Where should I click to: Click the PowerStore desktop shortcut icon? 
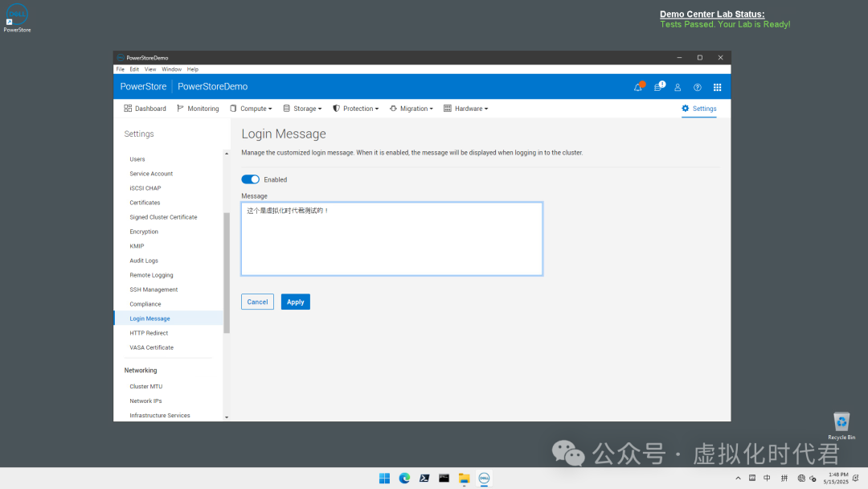[17, 18]
